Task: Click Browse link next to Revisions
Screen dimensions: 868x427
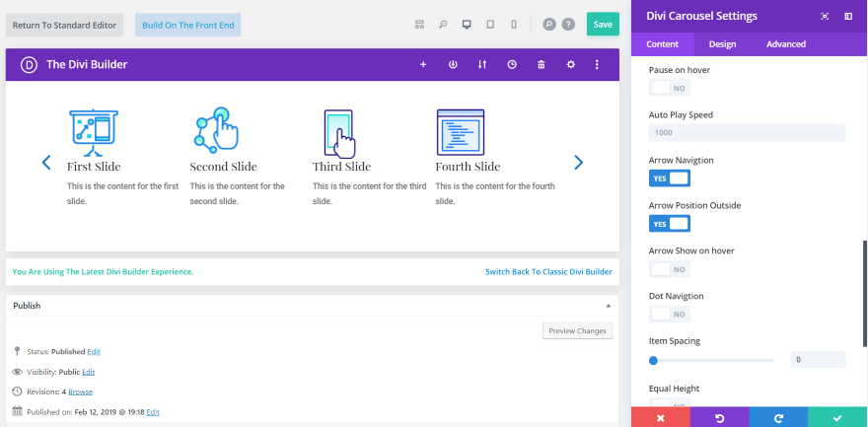Action: [80, 391]
